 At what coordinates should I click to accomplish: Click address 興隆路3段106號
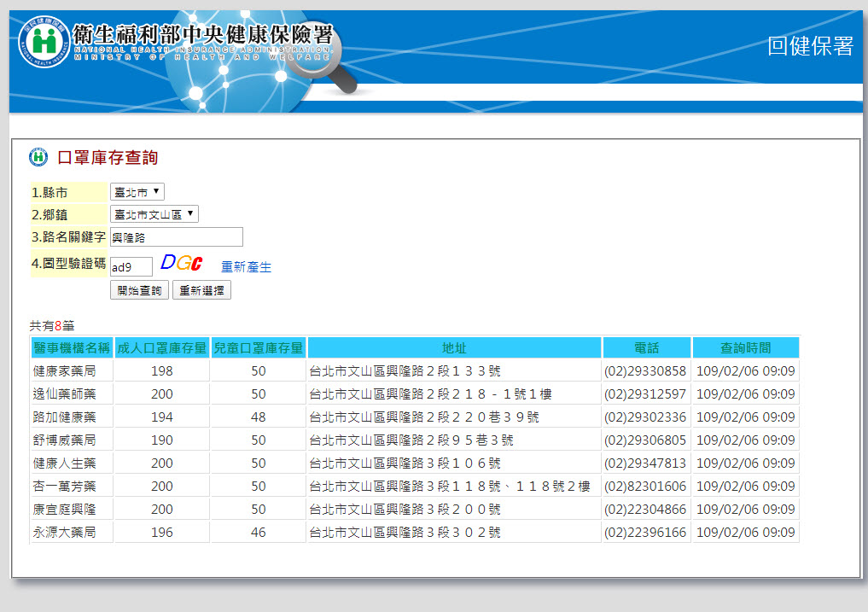tap(405, 463)
